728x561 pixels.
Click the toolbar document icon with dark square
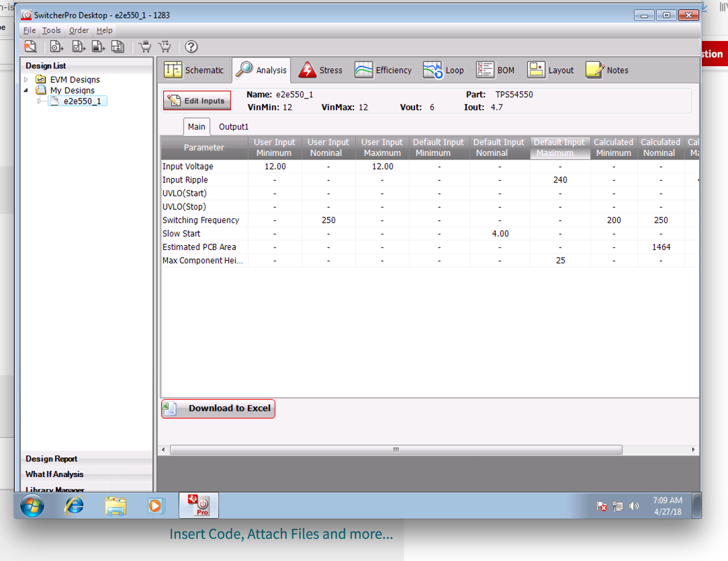(98, 47)
